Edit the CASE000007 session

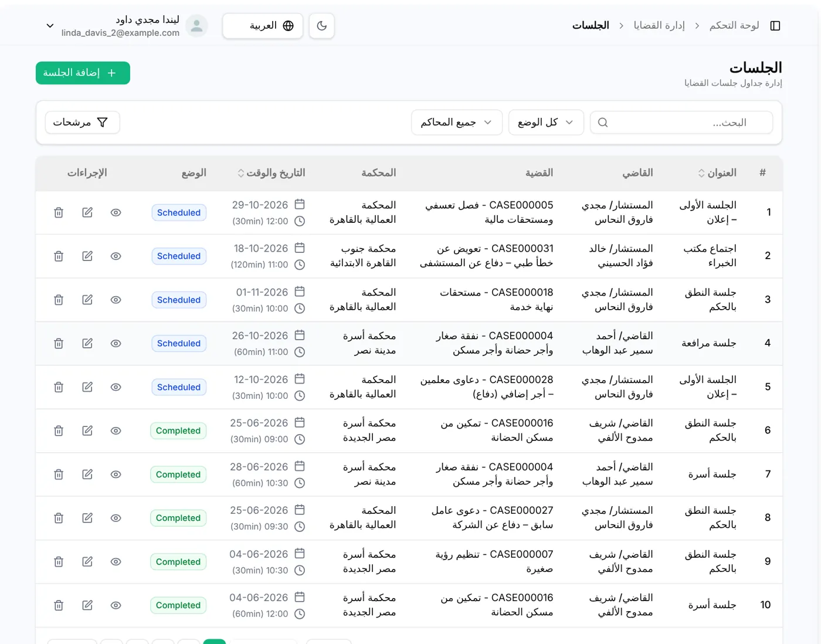click(x=87, y=562)
